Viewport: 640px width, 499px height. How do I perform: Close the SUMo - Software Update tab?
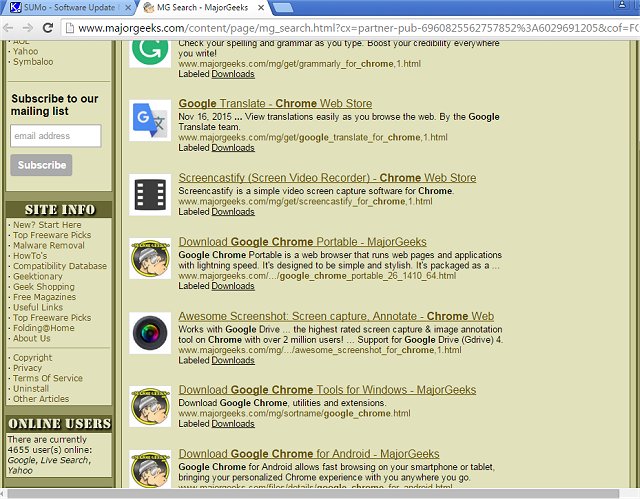128,7
